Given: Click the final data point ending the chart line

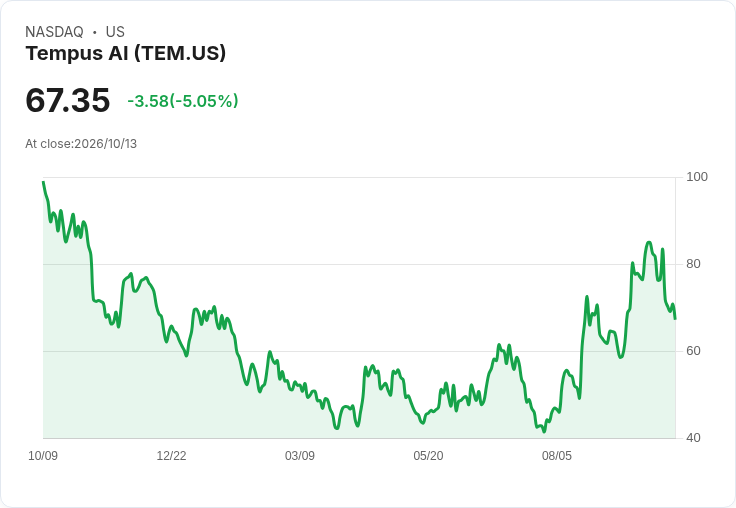Looking at the screenshot, I should pyautogui.click(x=675, y=319).
